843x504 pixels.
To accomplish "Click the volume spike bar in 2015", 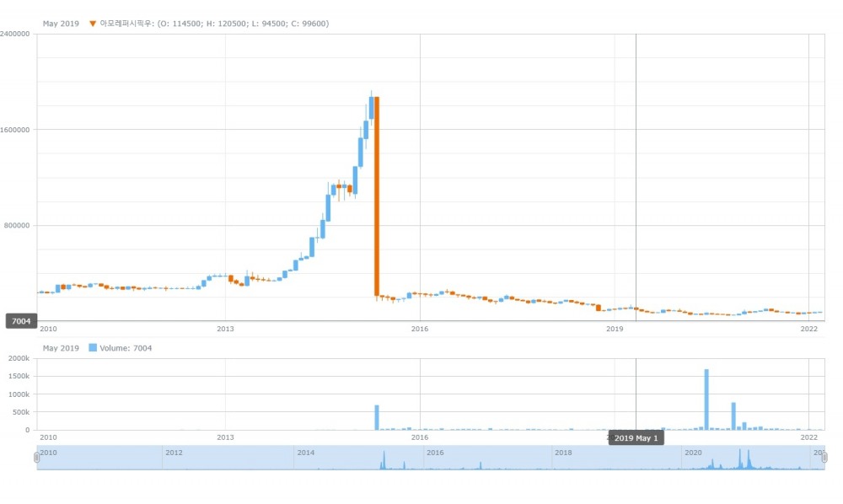I will (377, 417).
